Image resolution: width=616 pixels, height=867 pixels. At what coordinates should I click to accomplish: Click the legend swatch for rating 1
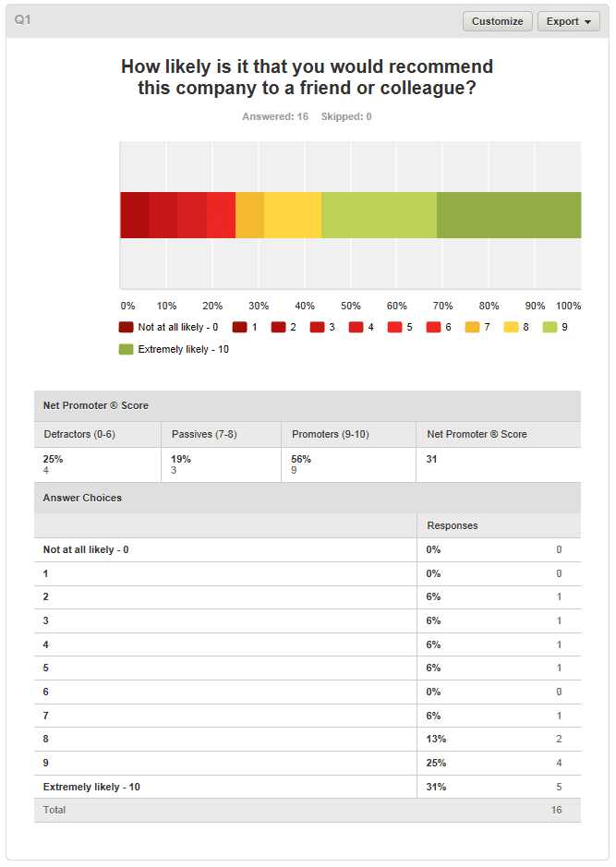pyautogui.click(x=240, y=327)
